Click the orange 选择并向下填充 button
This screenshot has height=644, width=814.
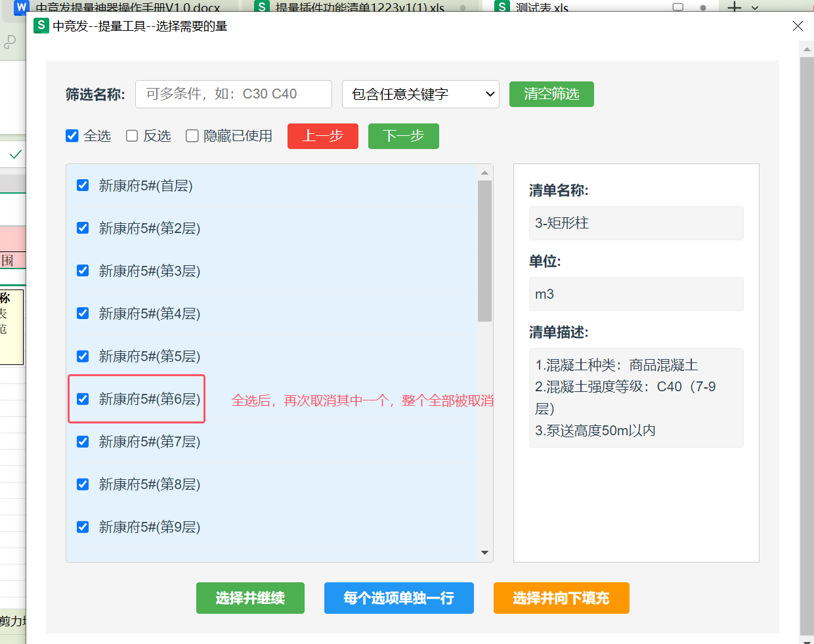pyautogui.click(x=561, y=598)
